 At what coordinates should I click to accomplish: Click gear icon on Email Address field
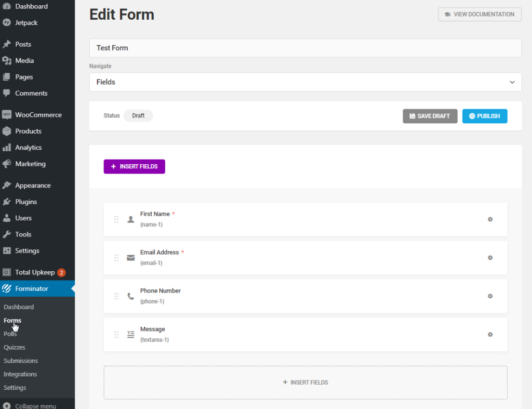pos(490,258)
